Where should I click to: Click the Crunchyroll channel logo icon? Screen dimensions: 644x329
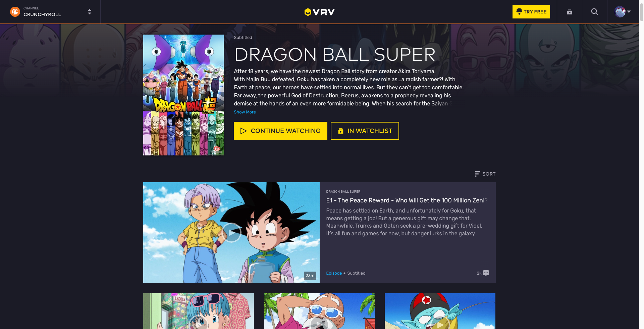[15, 12]
